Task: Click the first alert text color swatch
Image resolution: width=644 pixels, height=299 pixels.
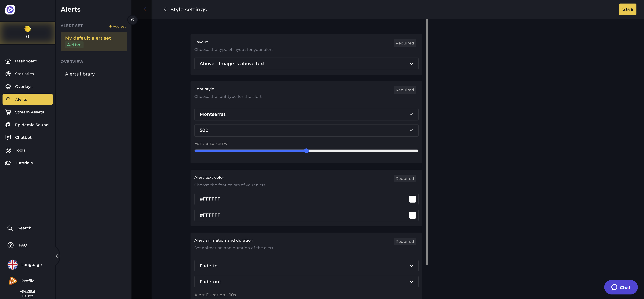Action: tap(412, 199)
